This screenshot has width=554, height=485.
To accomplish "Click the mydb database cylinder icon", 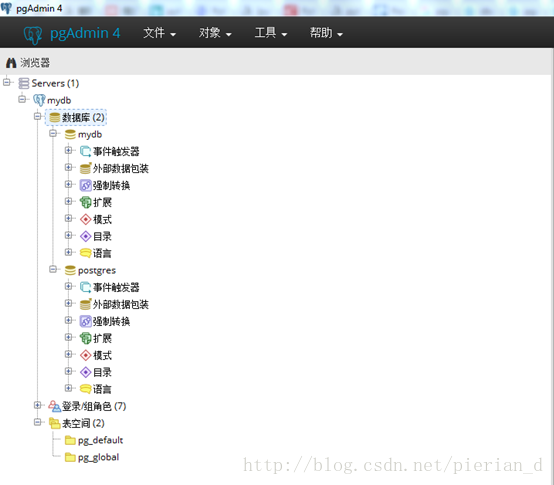I will 70,134.
